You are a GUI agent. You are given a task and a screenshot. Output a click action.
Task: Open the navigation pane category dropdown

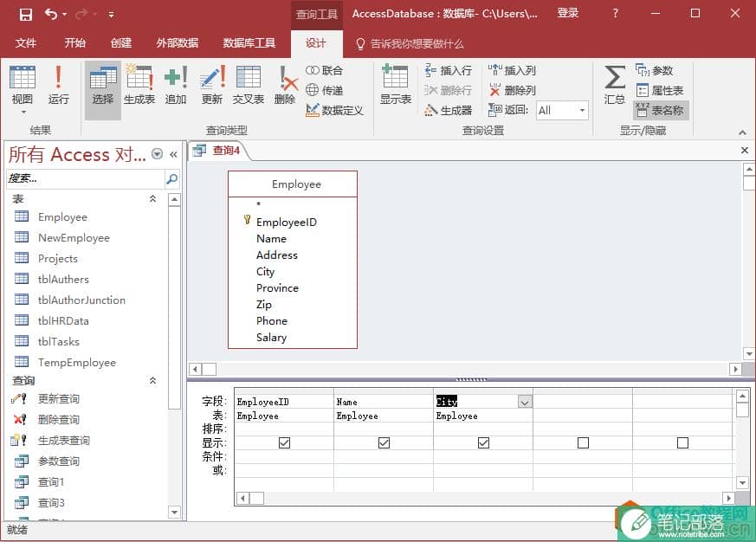click(158, 154)
